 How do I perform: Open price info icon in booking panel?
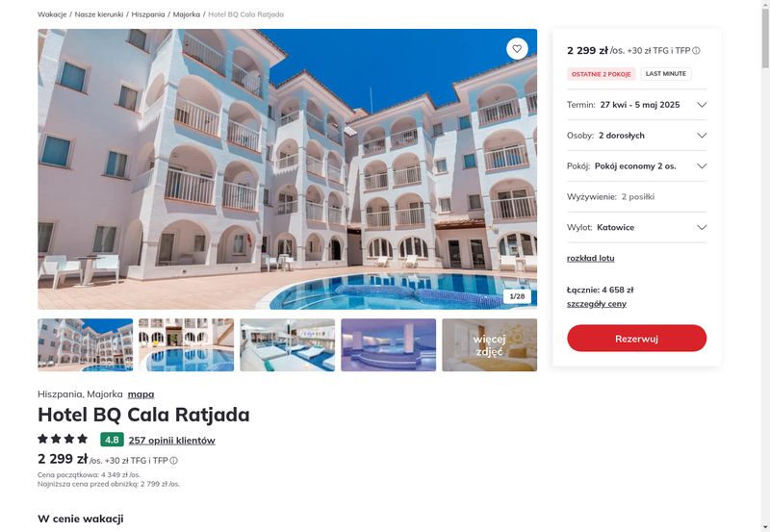click(696, 51)
